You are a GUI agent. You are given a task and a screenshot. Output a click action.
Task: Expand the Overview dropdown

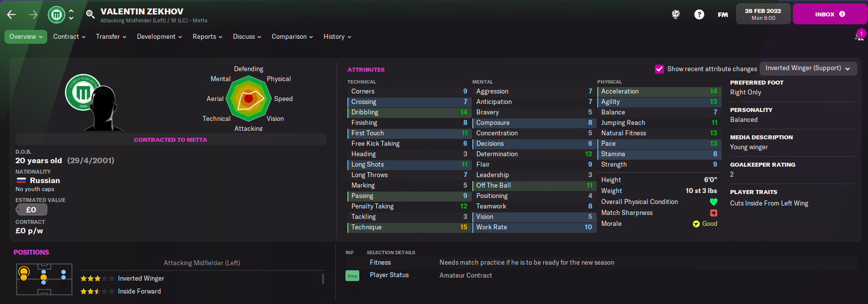tap(26, 37)
